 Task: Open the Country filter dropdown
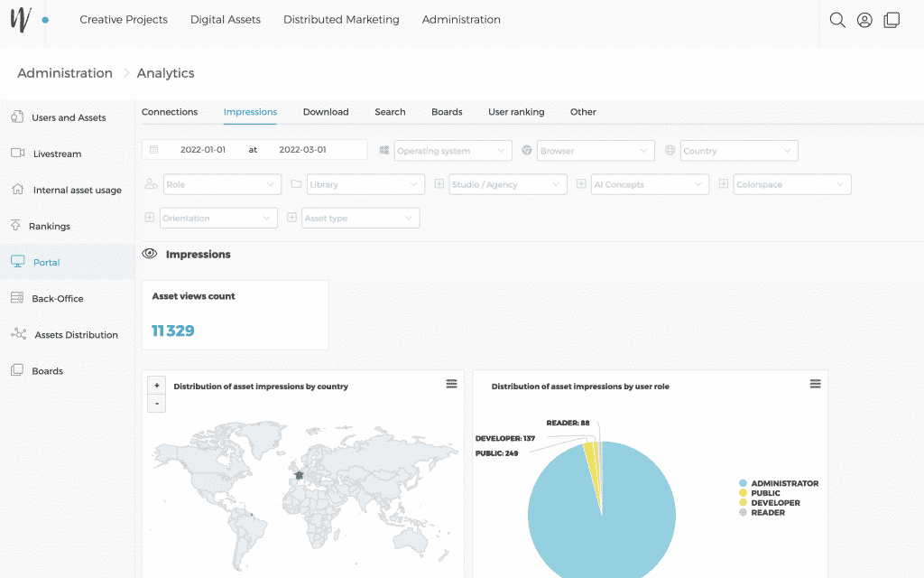[x=739, y=151]
